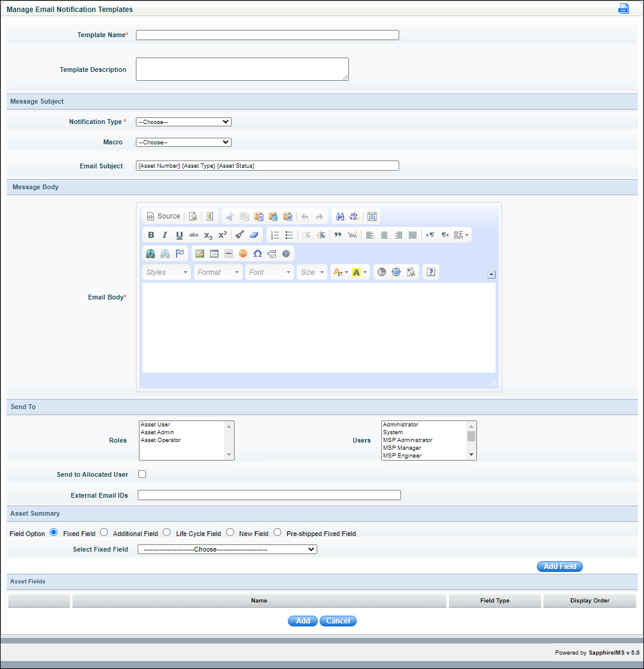Insert an image in the email body
644x669 pixels.
click(x=199, y=253)
